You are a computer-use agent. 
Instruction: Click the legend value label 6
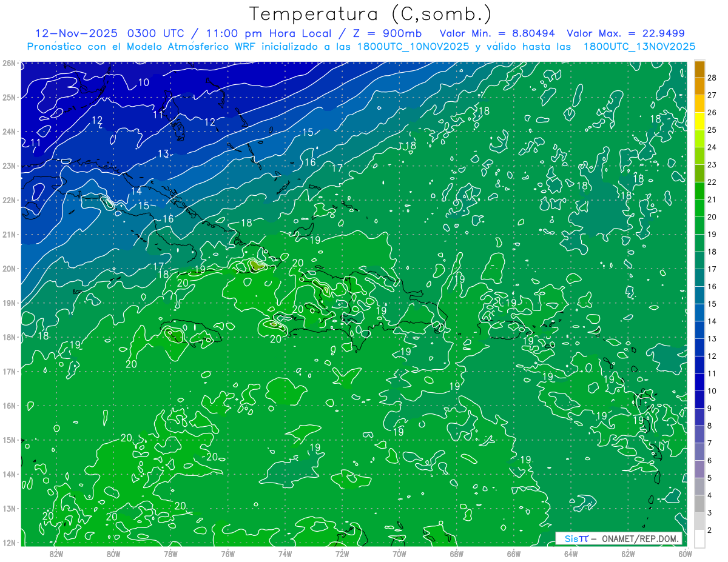coord(709,461)
